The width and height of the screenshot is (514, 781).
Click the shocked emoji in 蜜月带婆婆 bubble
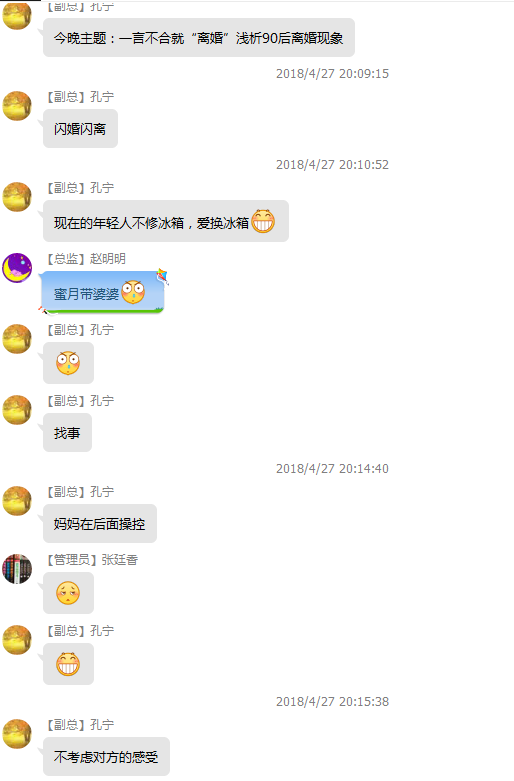click(133, 292)
